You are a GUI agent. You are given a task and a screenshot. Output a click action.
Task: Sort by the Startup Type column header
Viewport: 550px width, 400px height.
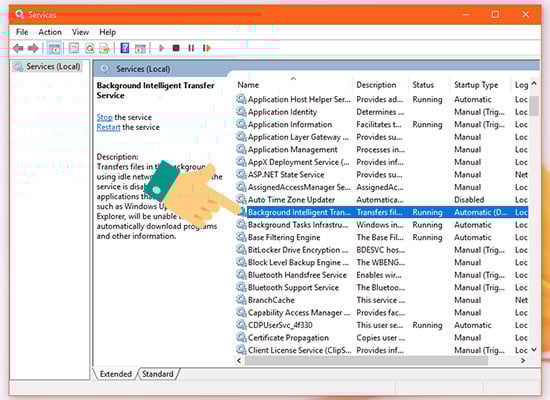481,85
